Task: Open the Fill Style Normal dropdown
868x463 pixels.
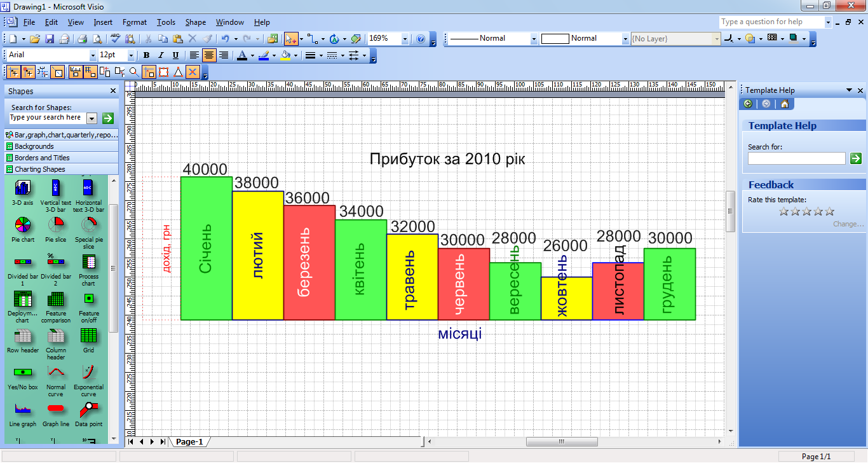Action: tap(625, 39)
